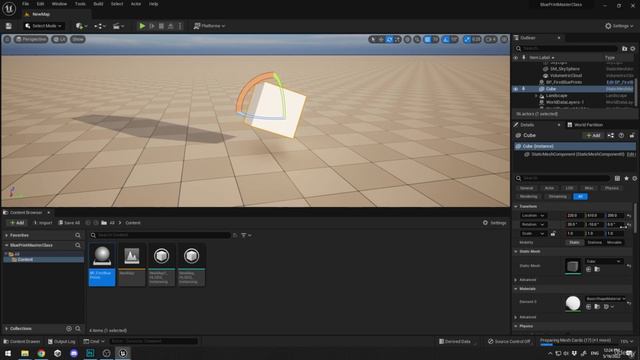Open the Perspective view mode dropdown
The image size is (640, 360).
click(x=31, y=39)
